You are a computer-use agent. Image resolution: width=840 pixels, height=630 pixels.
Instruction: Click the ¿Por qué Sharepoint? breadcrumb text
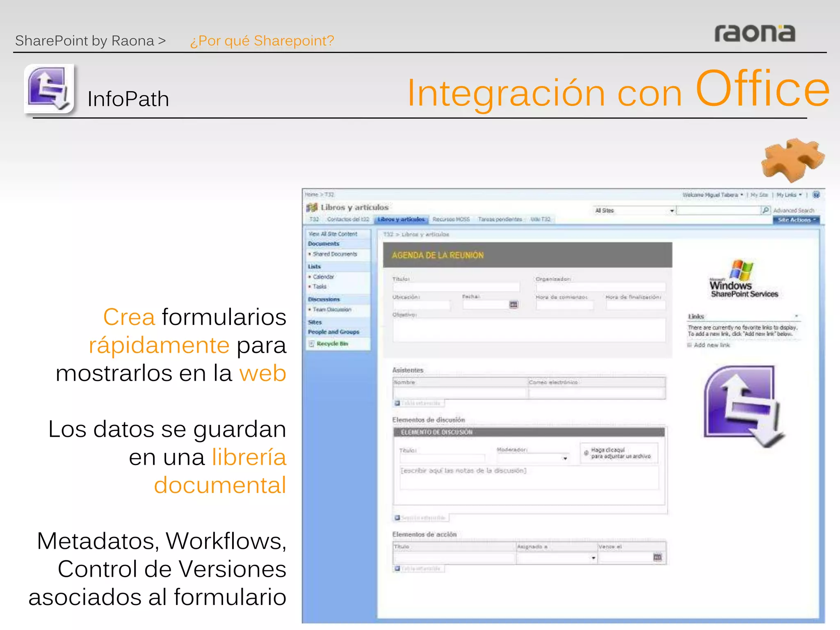pos(262,41)
